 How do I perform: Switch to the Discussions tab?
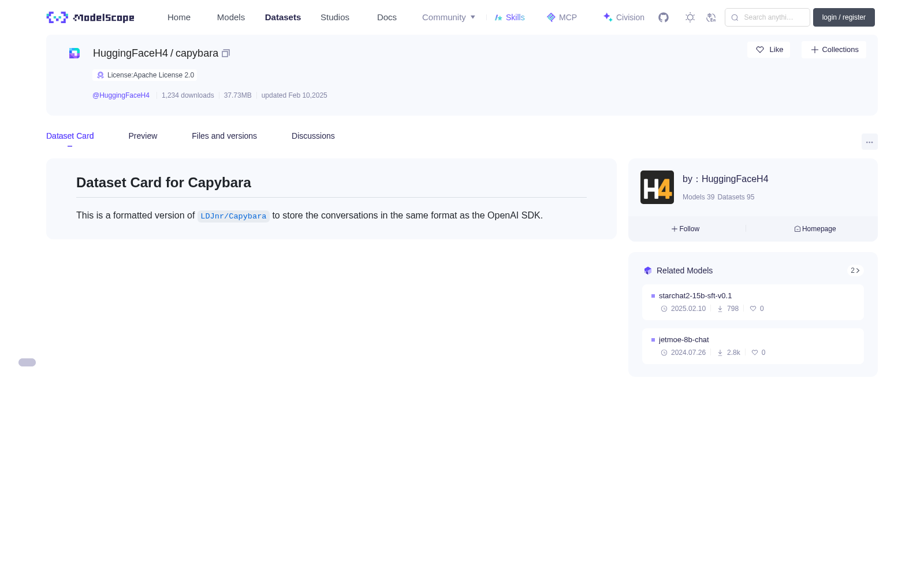313,136
